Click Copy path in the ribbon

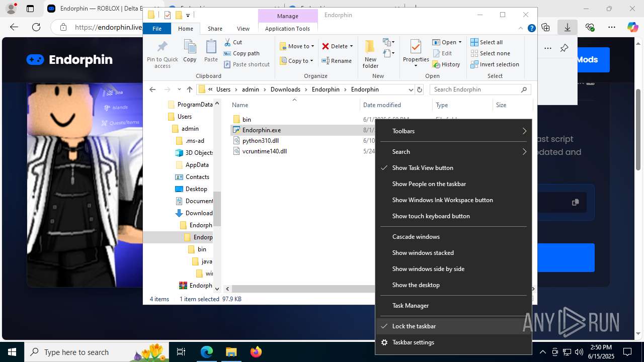click(x=242, y=53)
